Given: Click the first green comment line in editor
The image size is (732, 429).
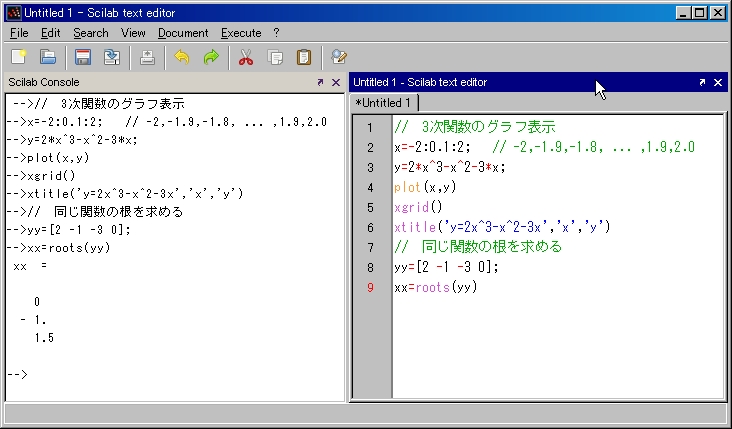Looking at the screenshot, I should click(475, 127).
